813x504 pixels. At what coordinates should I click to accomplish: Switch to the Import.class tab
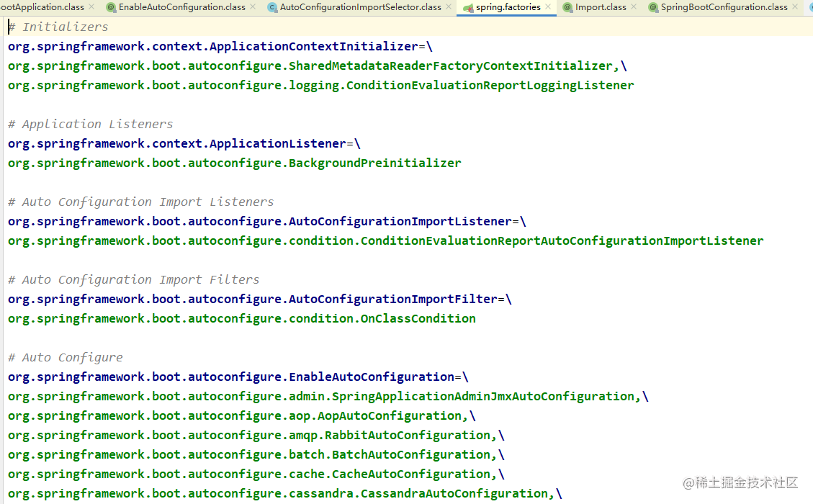click(601, 7)
